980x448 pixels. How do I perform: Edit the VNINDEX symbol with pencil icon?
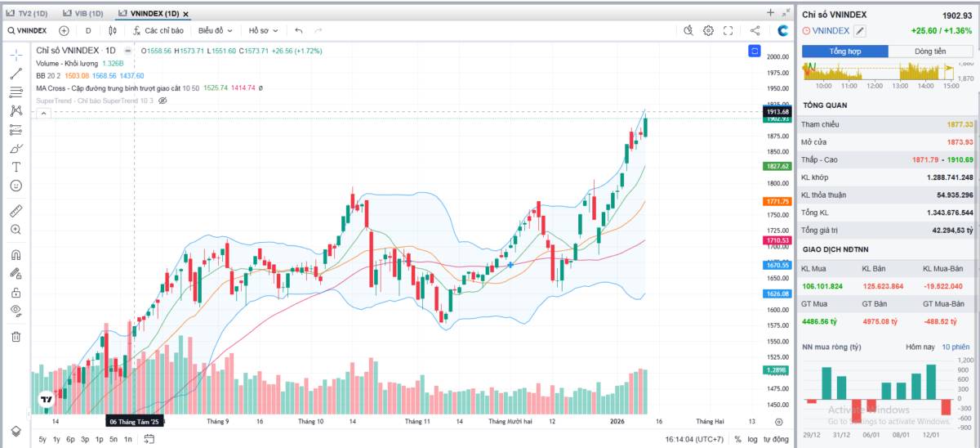tap(860, 30)
